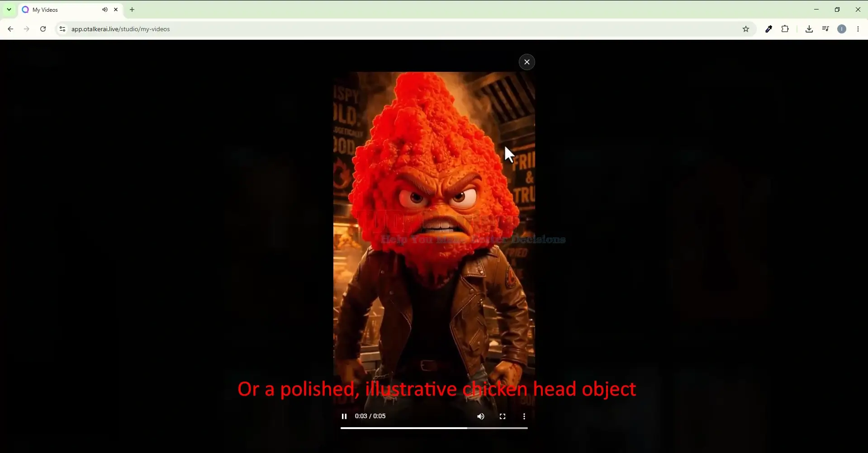This screenshot has width=868, height=453.
Task: Open Chrome three-dot menu
Action: 858,29
